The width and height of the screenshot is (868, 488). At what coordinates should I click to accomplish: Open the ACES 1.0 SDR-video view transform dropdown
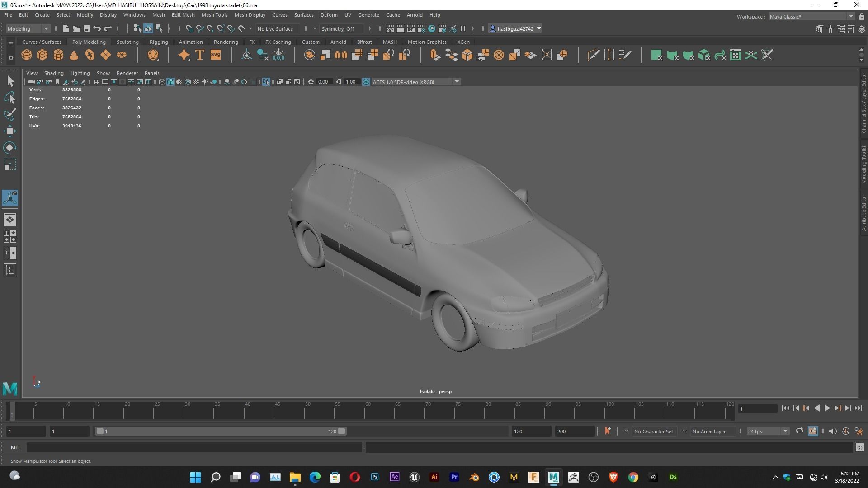[x=416, y=82]
